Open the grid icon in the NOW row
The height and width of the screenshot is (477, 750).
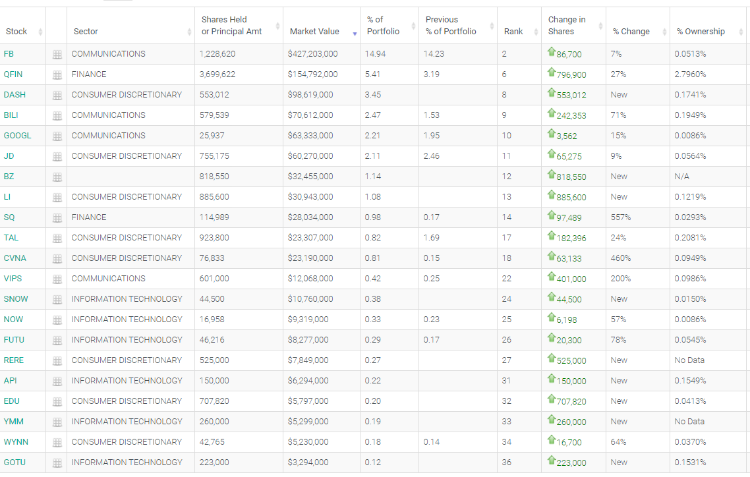[57, 320]
